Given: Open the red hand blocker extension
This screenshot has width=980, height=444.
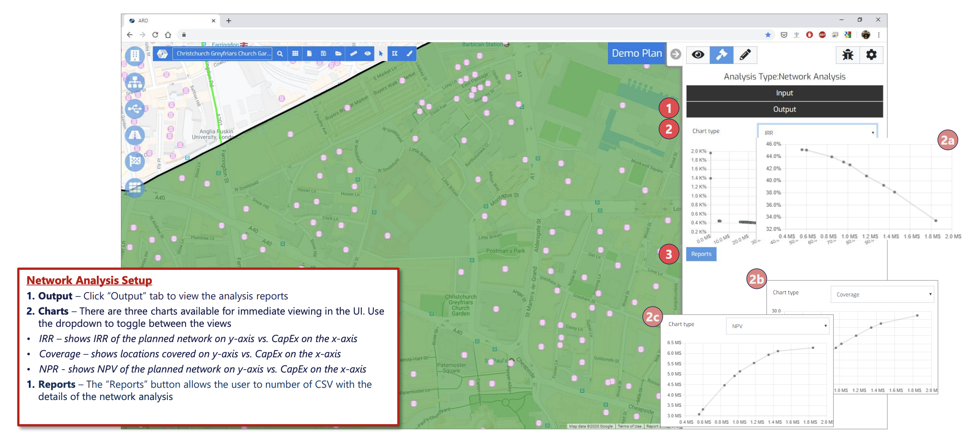Looking at the screenshot, I should pyautogui.click(x=809, y=35).
